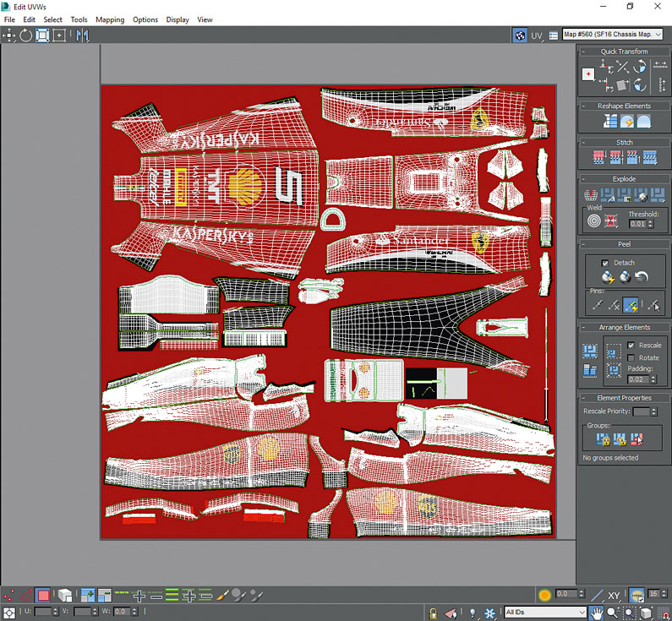Click the Space Vertically icon
This screenshot has height=621, width=672.
[x=662, y=84]
